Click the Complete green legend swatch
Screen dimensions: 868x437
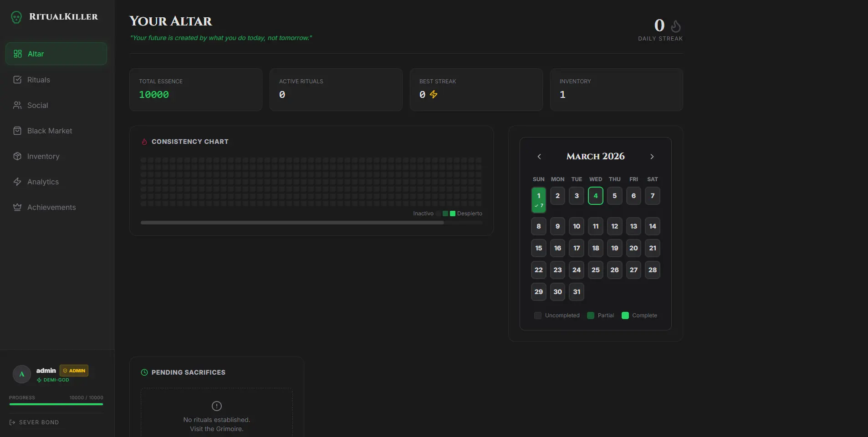click(x=625, y=315)
